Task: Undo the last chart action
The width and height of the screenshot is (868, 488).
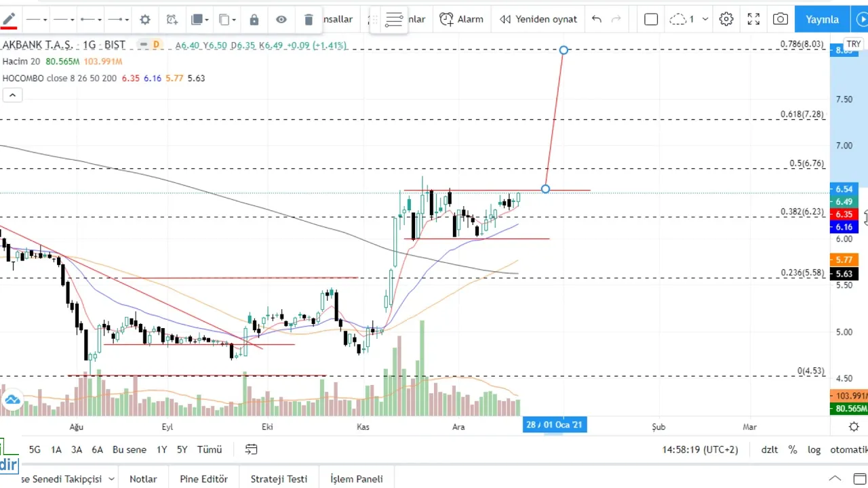Action: coord(597,19)
